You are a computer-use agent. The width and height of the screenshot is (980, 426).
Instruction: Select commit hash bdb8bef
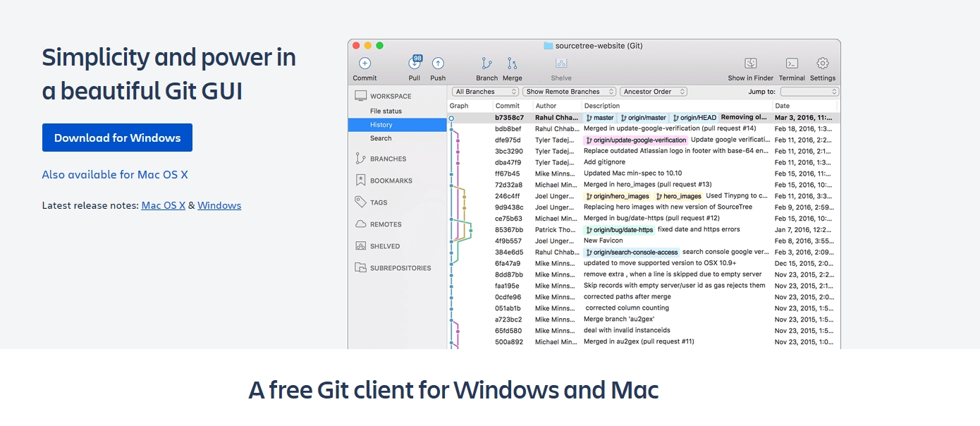coord(508,129)
